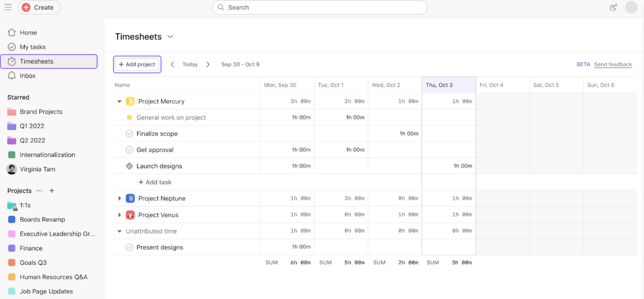Image resolution: width=644 pixels, height=299 pixels.
Task: Mark Get approval task complete
Action: [129, 150]
